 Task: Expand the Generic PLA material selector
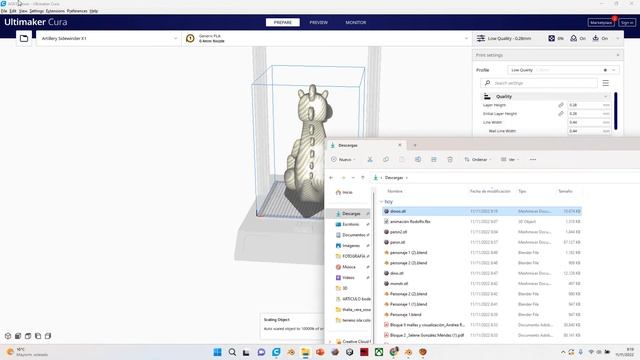click(327, 38)
